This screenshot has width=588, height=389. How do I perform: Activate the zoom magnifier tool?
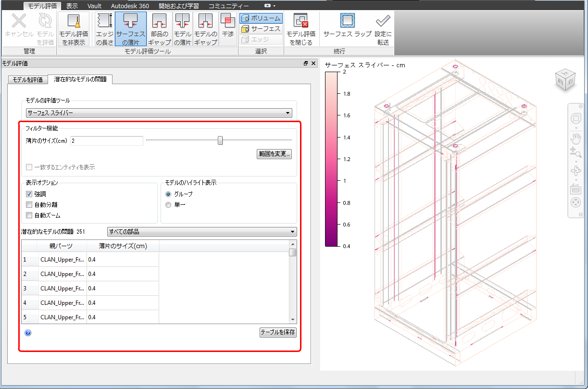point(575,153)
